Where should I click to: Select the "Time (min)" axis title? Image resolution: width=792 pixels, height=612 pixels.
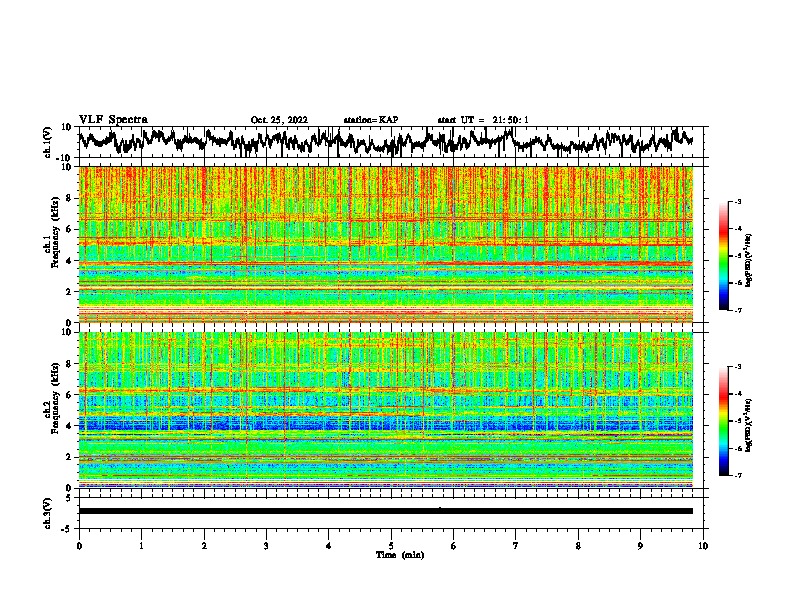[400, 555]
